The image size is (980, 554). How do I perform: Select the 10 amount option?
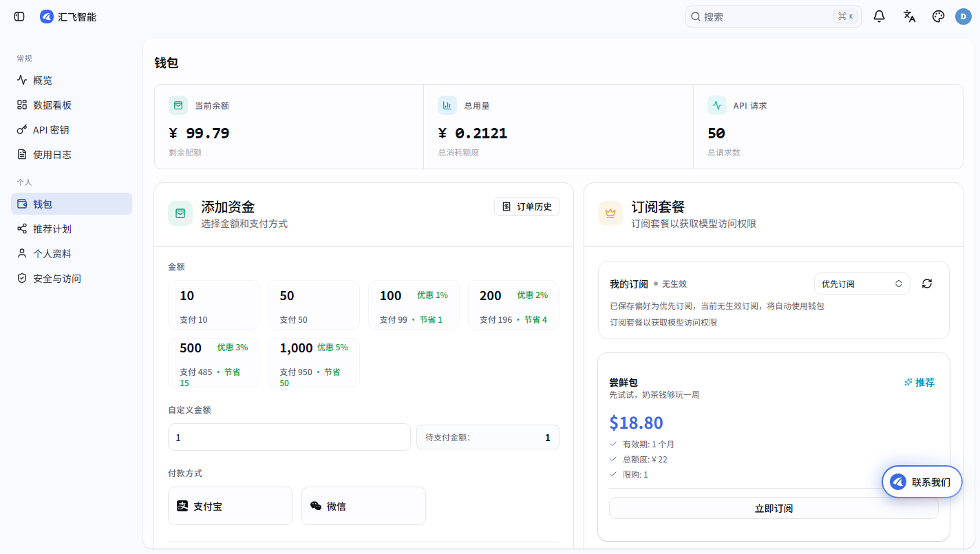pos(213,305)
